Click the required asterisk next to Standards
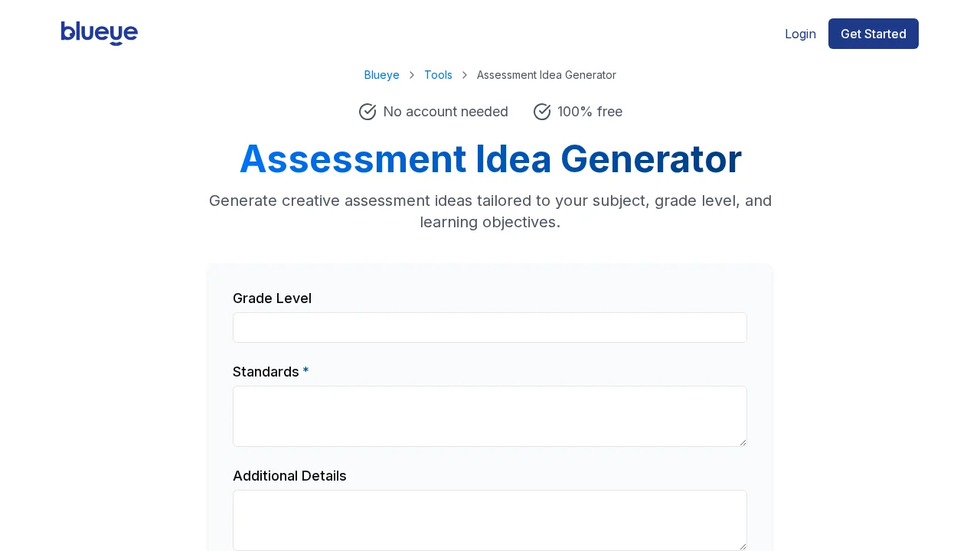Viewport: 980px width, 551px height. (305, 372)
